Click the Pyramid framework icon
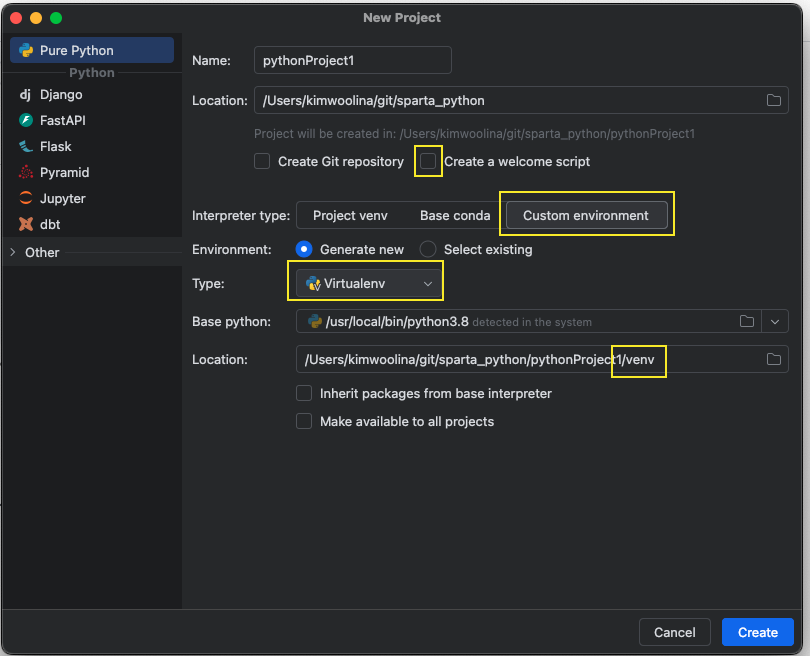Image resolution: width=810 pixels, height=656 pixels. tap(26, 172)
